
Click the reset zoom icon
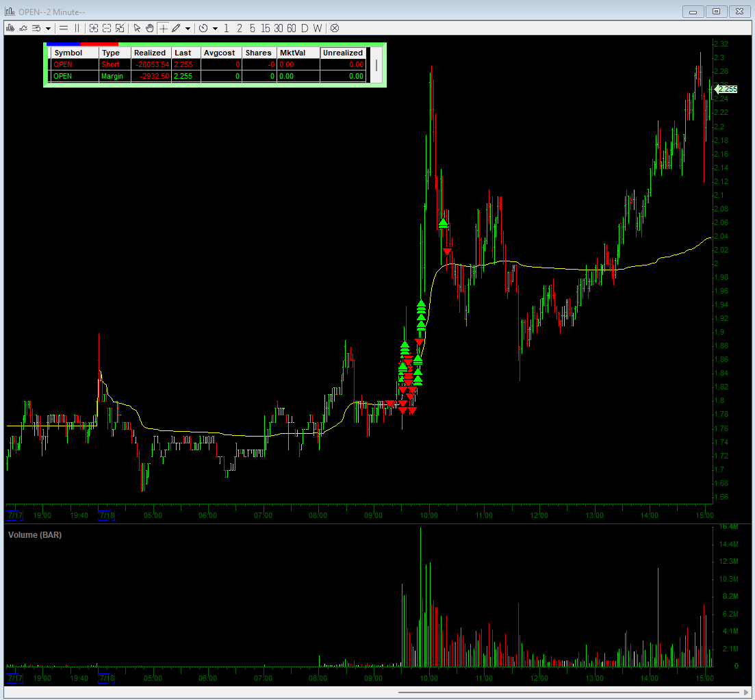point(120,29)
